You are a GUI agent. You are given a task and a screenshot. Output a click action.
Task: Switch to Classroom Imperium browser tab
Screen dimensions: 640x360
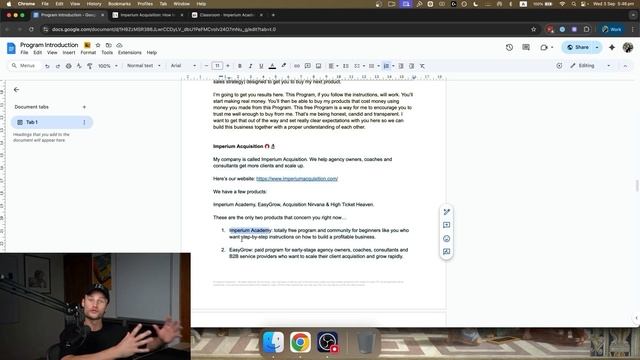click(x=227, y=15)
